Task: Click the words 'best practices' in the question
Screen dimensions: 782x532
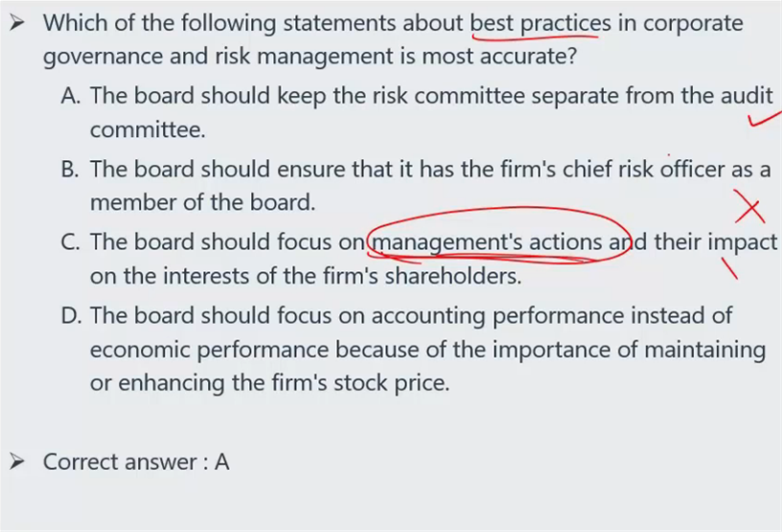Action: [x=540, y=23]
